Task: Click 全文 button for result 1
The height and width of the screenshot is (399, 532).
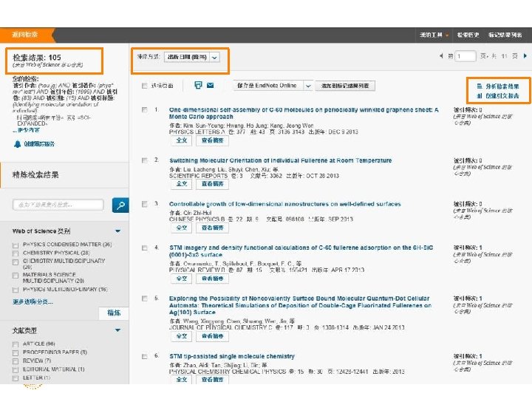Action: [x=182, y=140]
